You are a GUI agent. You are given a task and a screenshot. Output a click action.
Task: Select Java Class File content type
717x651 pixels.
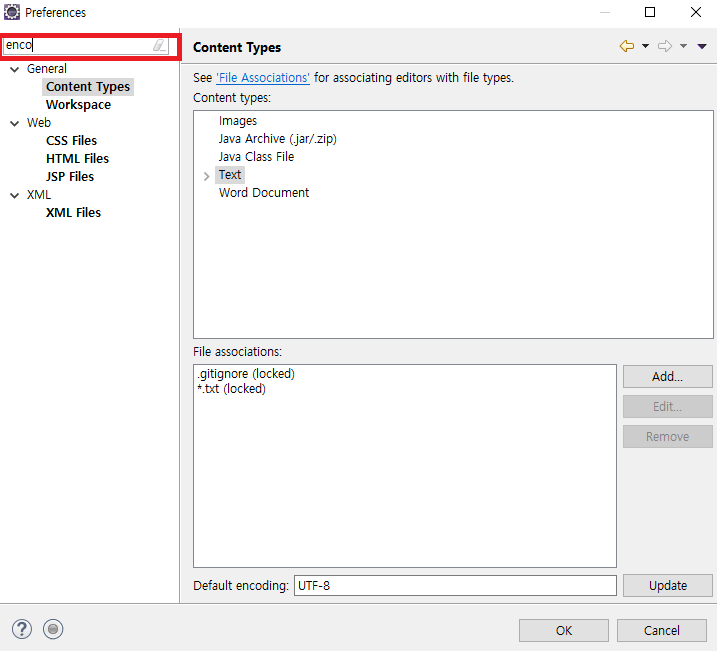point(256,157)
